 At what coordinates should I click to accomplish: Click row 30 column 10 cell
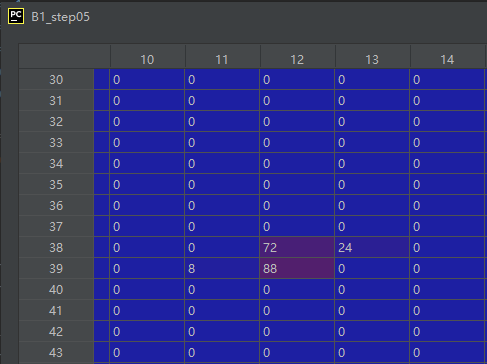click(147, 79)
